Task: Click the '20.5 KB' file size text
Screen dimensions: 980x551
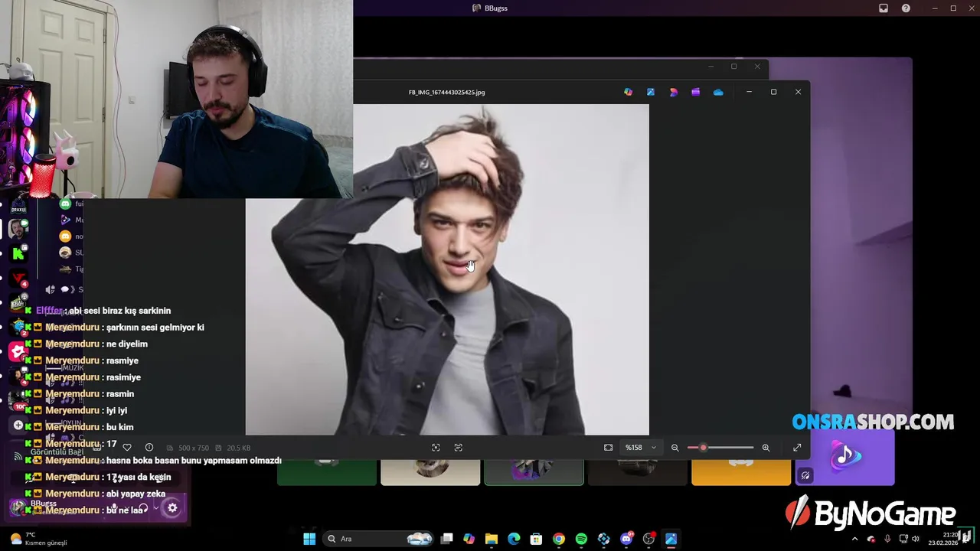Action: point(238,448)
